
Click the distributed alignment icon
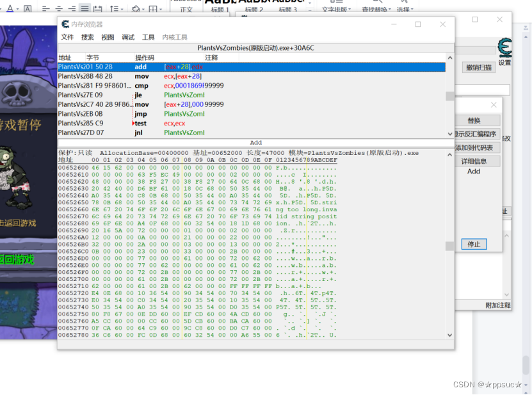point(98,8)
